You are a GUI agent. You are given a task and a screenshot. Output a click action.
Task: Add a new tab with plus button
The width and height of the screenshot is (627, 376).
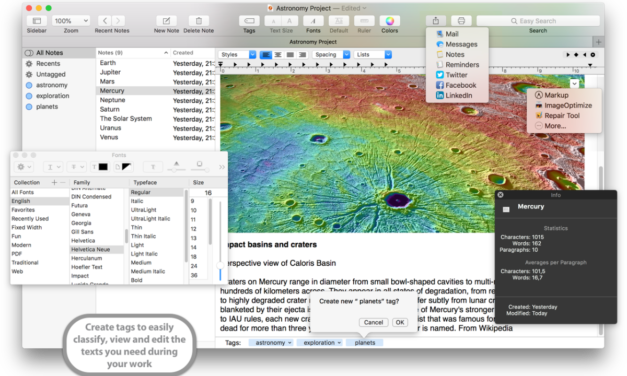(598, 42)
